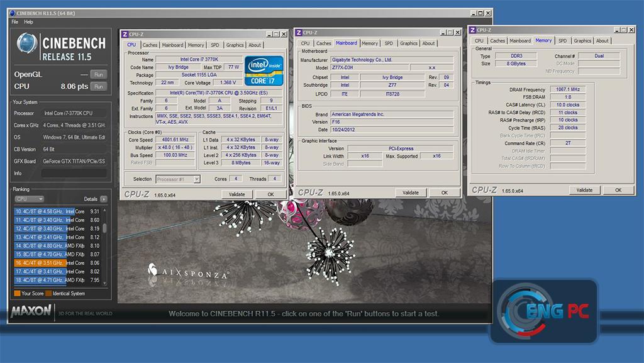Select ranking row 11 with score 8.60
Image resolution: width=644 pixels, height=363 pixels.
point(57,220)
